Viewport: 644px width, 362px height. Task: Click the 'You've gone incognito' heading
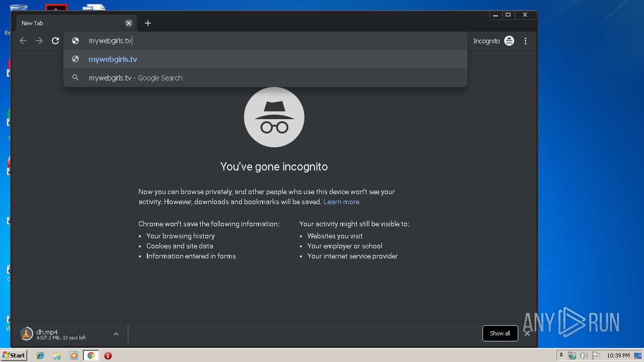(x=274, y=166)
